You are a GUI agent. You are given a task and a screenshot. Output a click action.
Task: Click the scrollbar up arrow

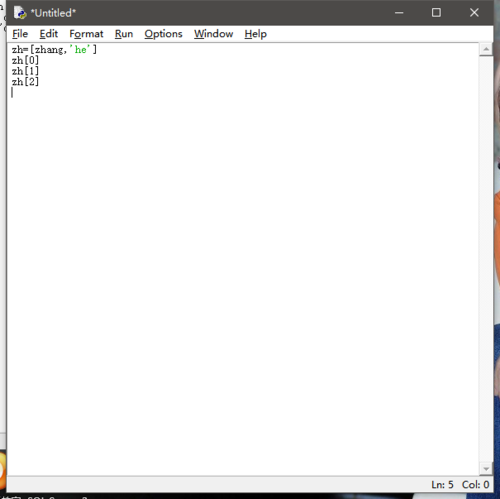point(486,49)
